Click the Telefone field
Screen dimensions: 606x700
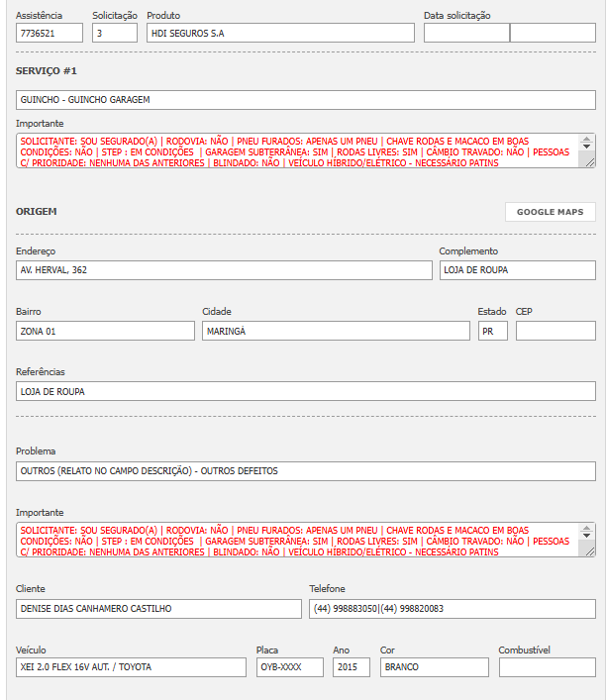[x=453, y=608]
